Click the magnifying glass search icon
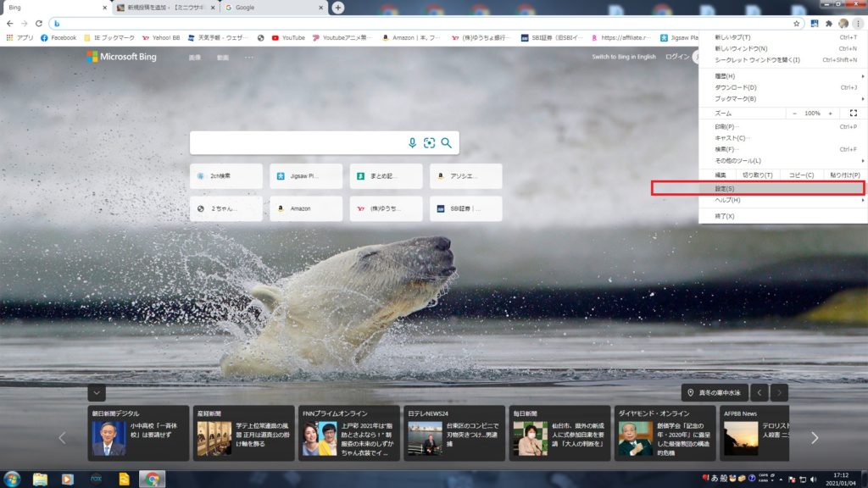Image resolution: width=868 pixels, height=488 pixels. (446, 143)
